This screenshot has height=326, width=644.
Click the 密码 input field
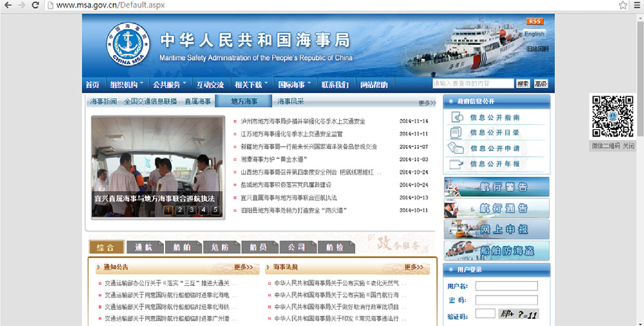(x=506, y=300)
